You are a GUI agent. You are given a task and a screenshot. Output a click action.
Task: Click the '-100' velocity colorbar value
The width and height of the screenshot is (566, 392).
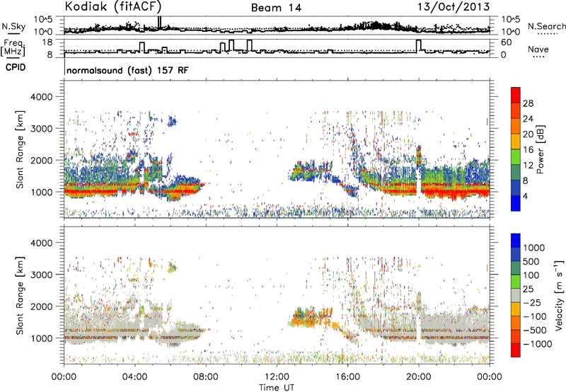coord(535,316)
